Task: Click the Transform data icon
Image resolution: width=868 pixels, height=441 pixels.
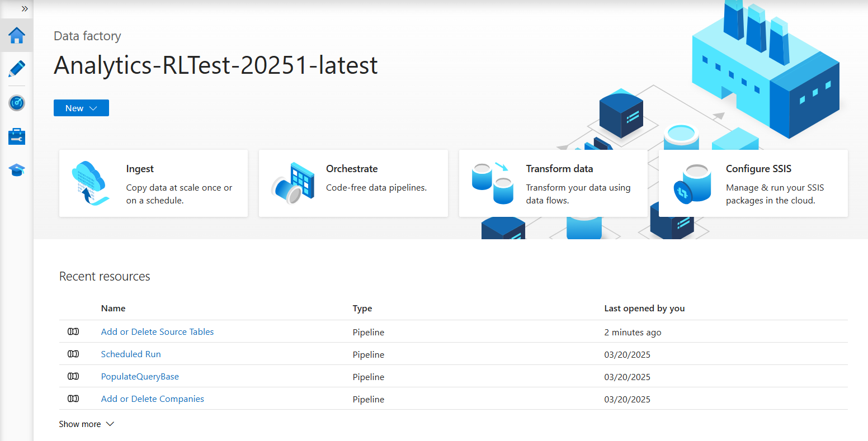Action: [492, 183]
